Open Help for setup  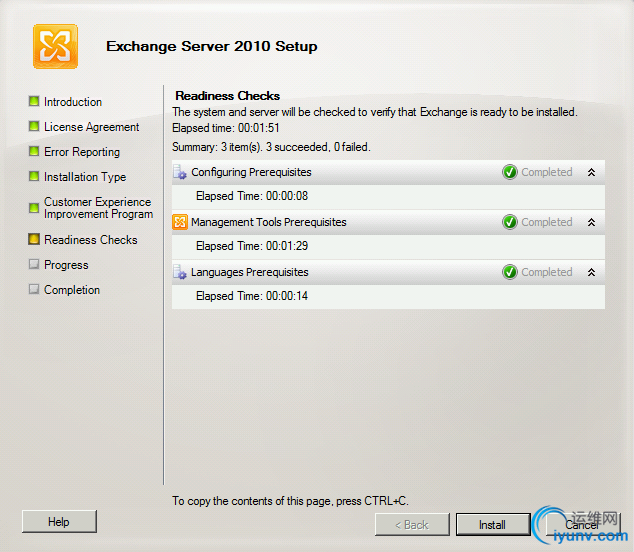[59, 522]
